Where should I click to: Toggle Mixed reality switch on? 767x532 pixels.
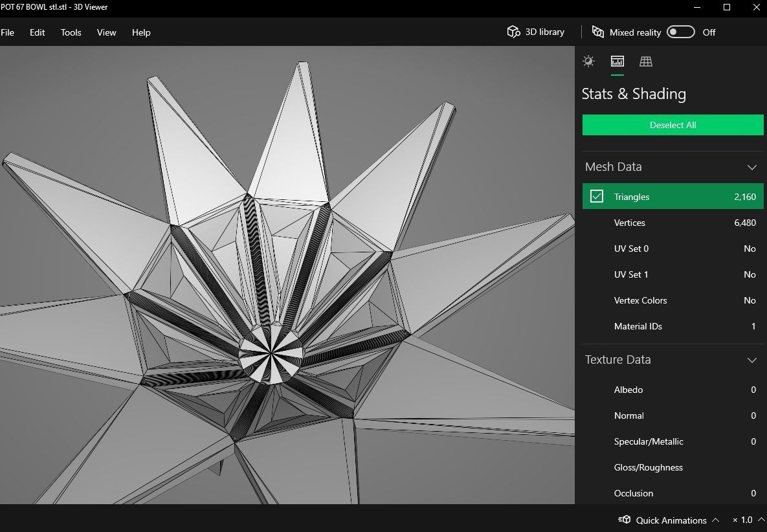[680, 32]
